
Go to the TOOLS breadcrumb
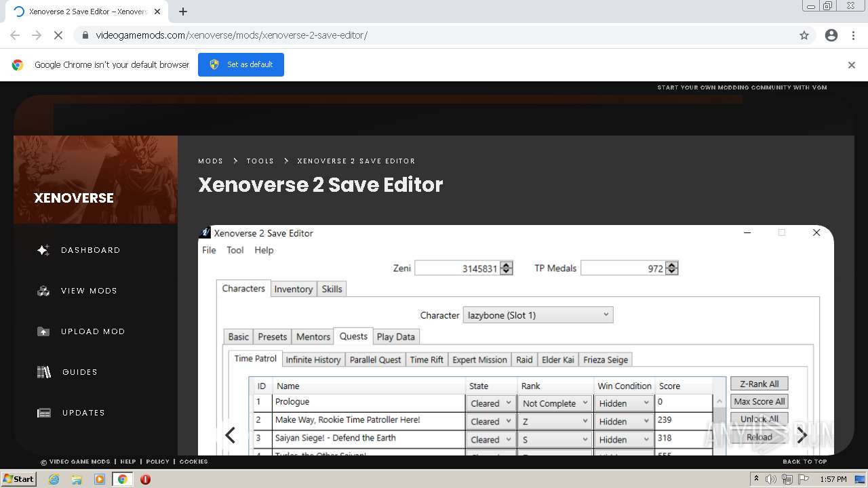pyautogui.click(x=260, y=161)
